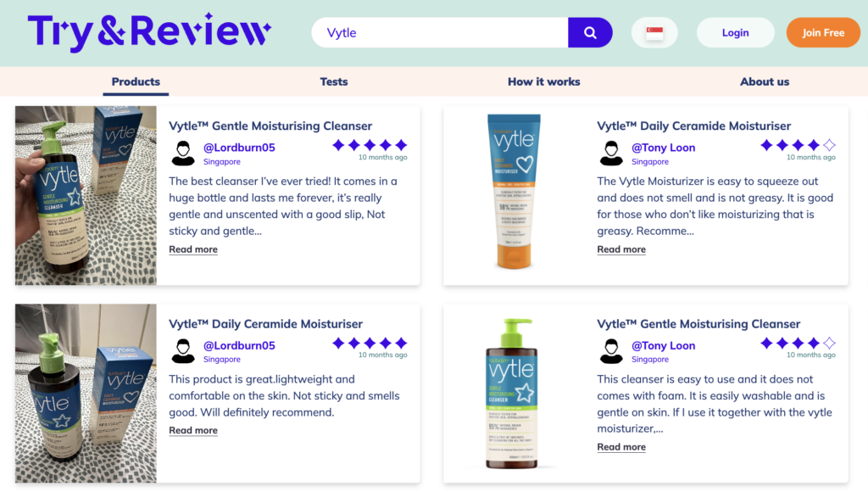This screenshot has height=492, width=868.
Task: Click the five-star rating on Lordburn05's cleanser review
Action: pos(370,145)
